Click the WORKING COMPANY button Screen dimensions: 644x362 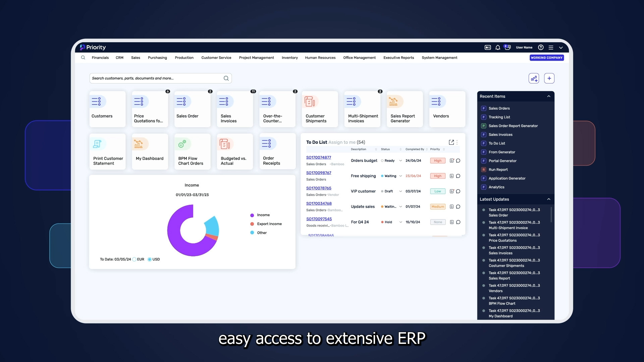coord(546,58)
